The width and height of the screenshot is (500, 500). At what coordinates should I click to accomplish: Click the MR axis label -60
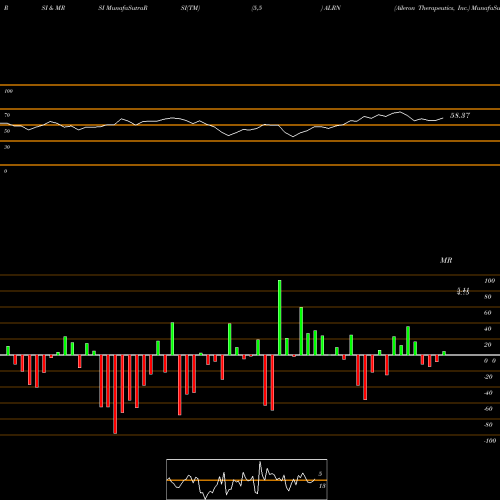point(488,409)
